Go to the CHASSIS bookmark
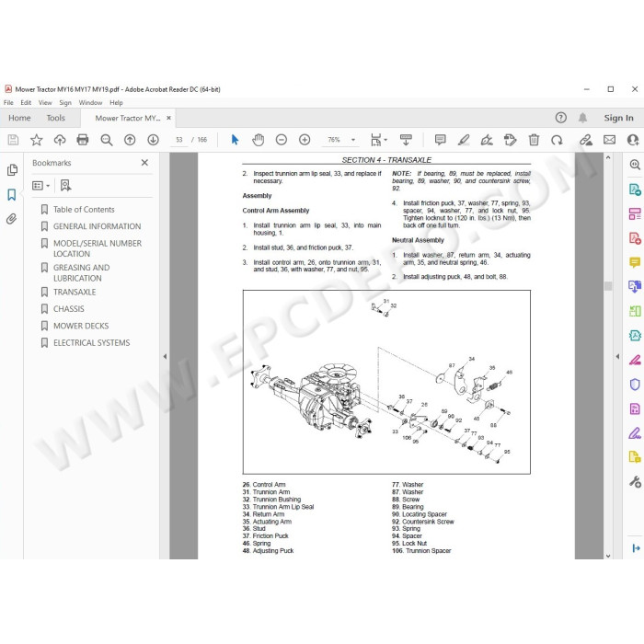 69,309
